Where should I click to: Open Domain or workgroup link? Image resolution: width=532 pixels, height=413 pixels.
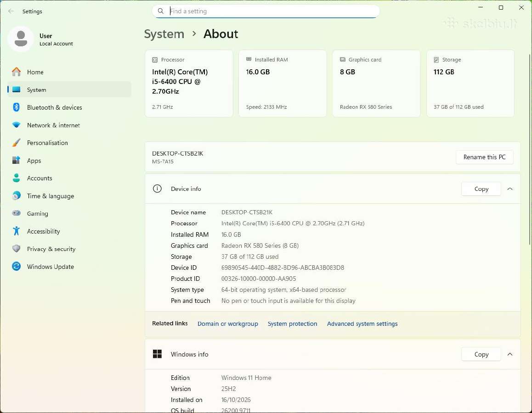click(x=228, y=324)
